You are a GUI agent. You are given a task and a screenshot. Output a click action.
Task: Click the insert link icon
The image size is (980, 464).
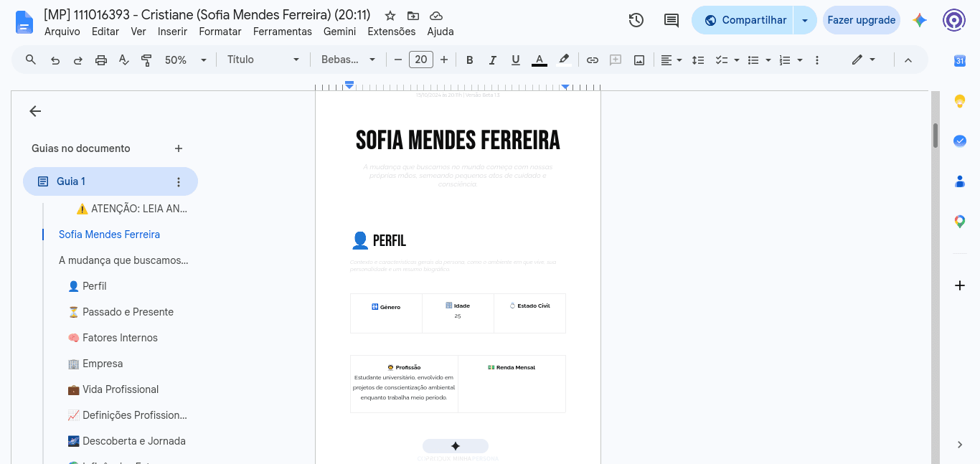593,60
